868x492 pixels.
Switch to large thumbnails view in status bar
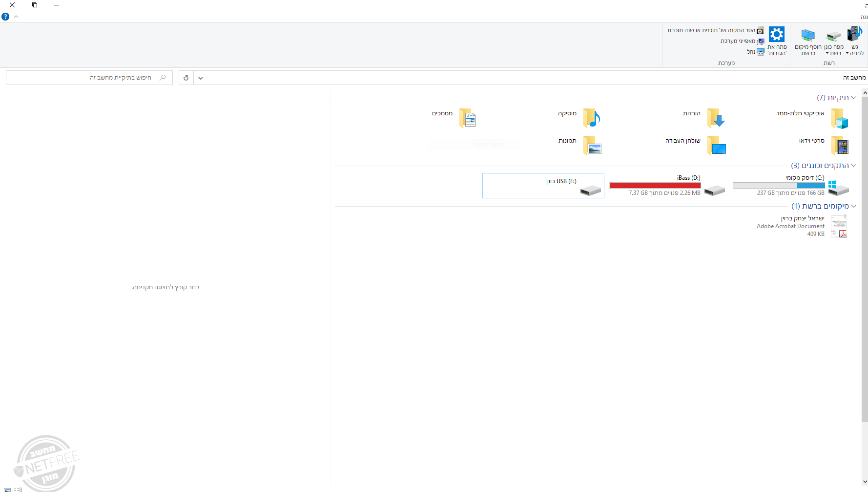point(7,489)
